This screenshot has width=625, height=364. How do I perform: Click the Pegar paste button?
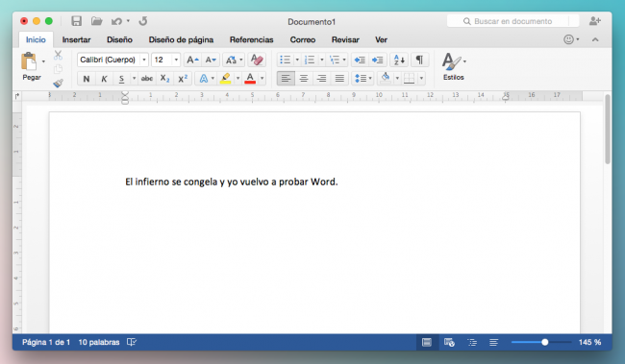[x=32, y=66]
